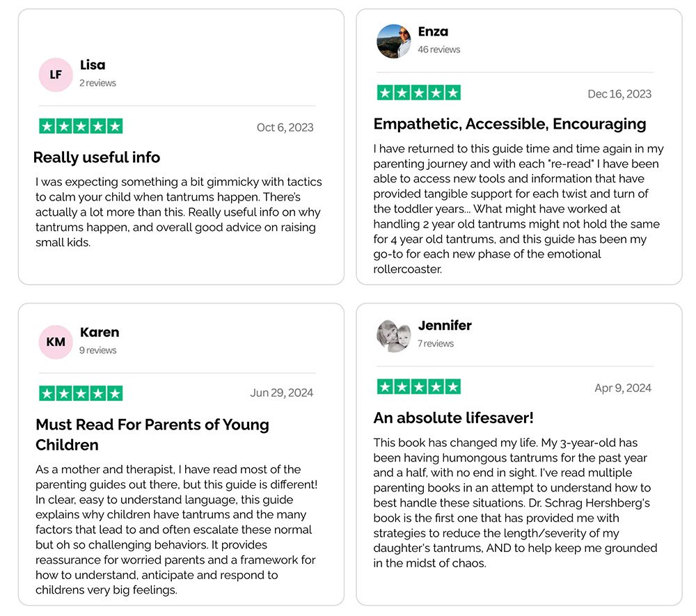Click the five-star rating on Jennifer's review
Viewport: 696px width, 616px height.
click(x=419, y=387)
